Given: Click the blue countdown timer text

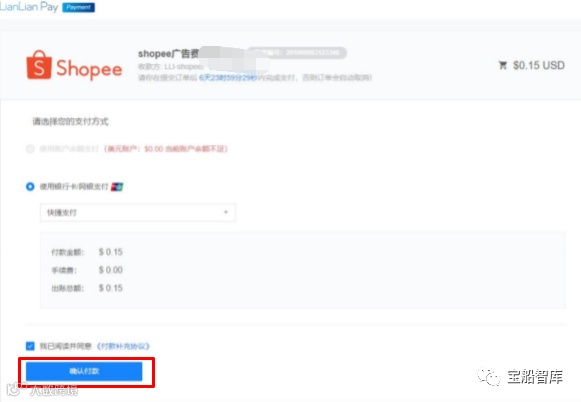Looking at the screenshot, I should [228, 77].
